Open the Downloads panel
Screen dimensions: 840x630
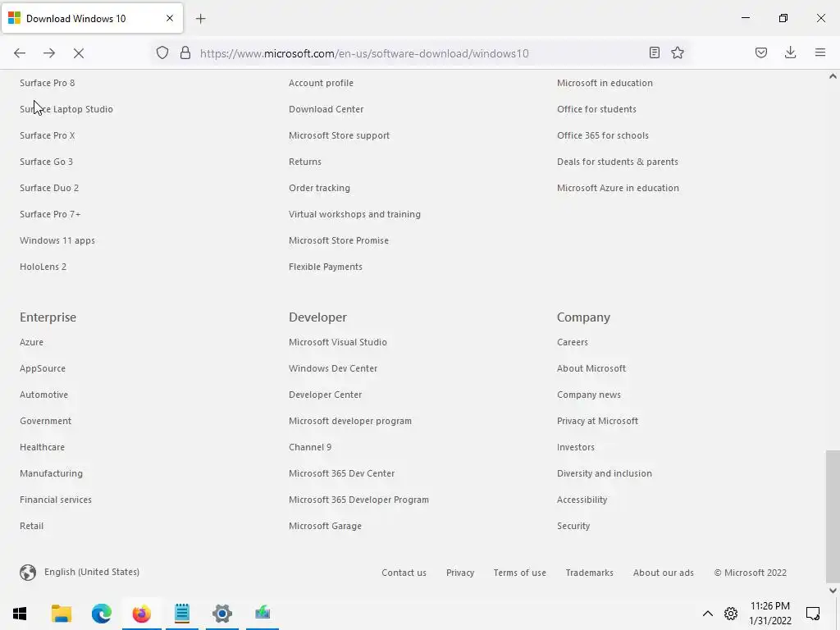point(790,52)
